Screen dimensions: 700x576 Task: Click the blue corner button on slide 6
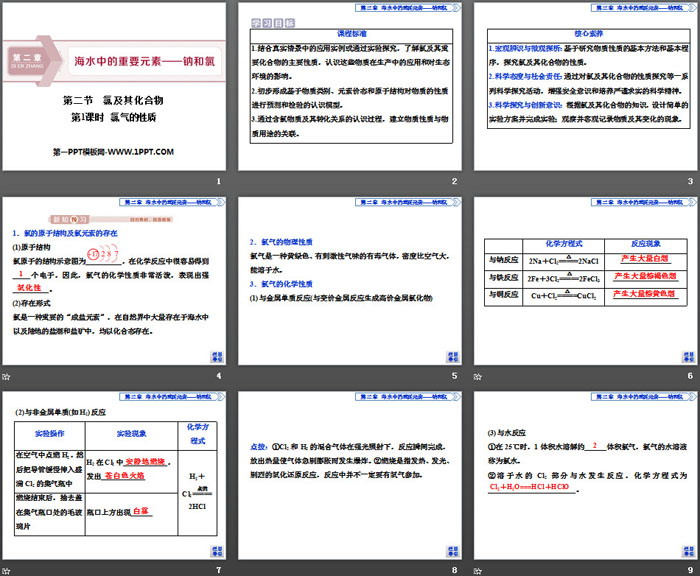pyautogui.click(x=688, y=357)
